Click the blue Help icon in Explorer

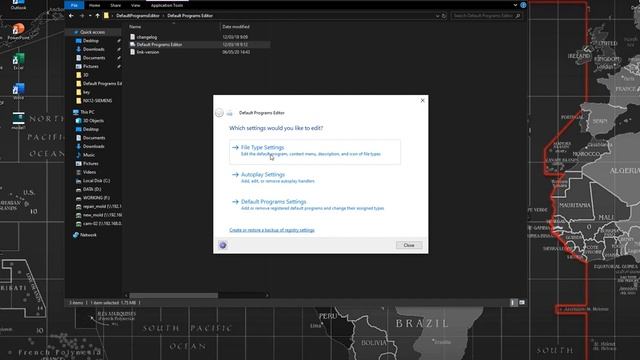pyautogui.click(x=523, y=5)
